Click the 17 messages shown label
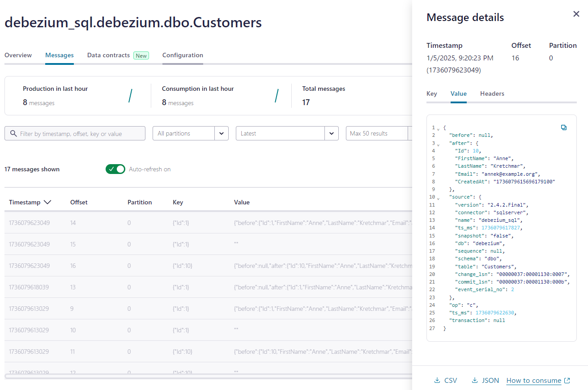 [x=32, y=169]
